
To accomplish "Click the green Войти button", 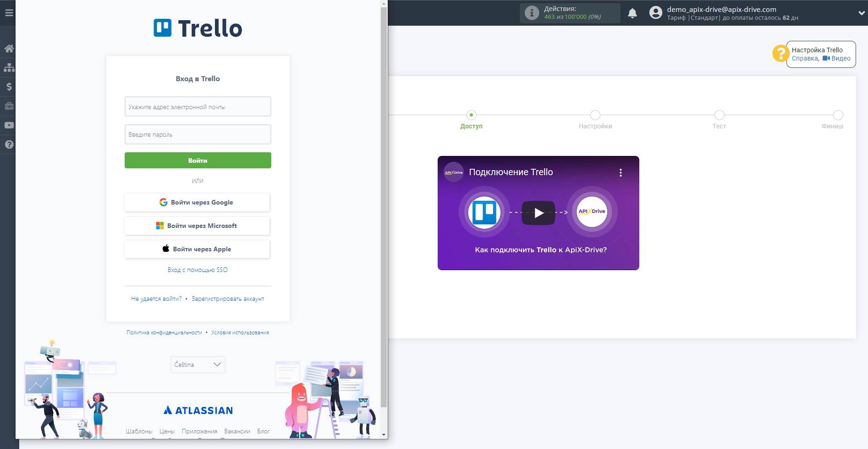I will [x=198, y=161].
